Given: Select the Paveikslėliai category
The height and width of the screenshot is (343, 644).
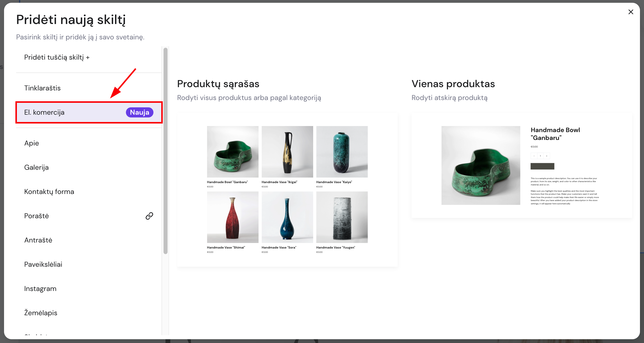Looking at the screenshot, I should pos(43,264).
